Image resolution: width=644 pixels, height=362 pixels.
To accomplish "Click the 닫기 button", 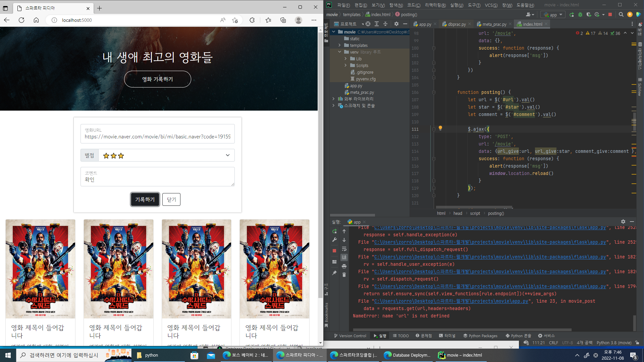I will coord(171,199).
